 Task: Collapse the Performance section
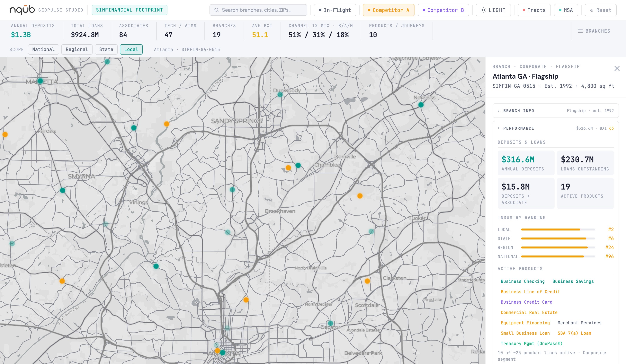[555, 128]
